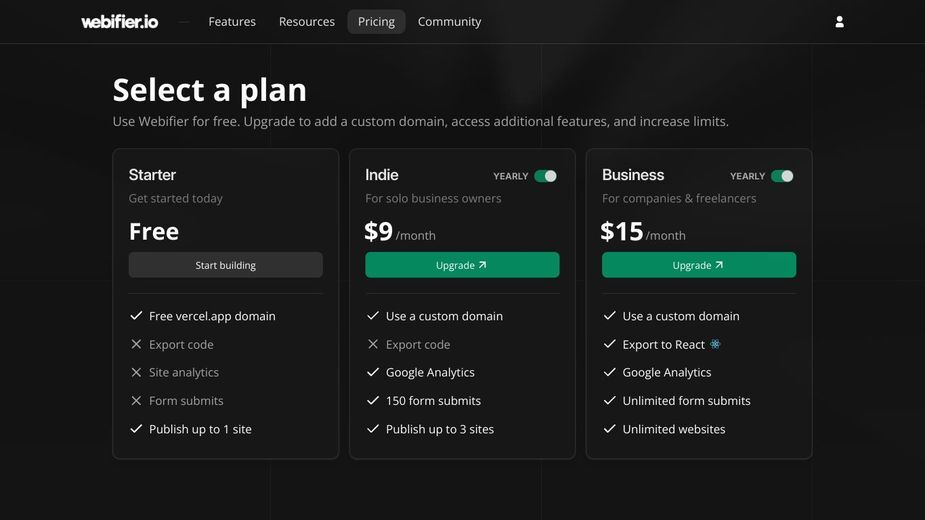
Task: Click the checkmark beside Unlimited websites
Action: point(609,429)
